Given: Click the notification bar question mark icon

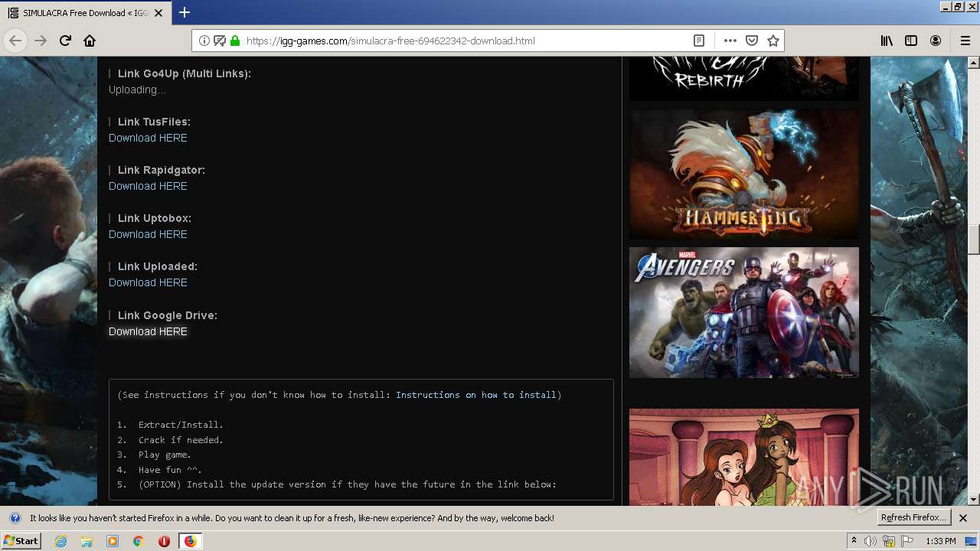Looking at the screenshot, I should [15, 518].
